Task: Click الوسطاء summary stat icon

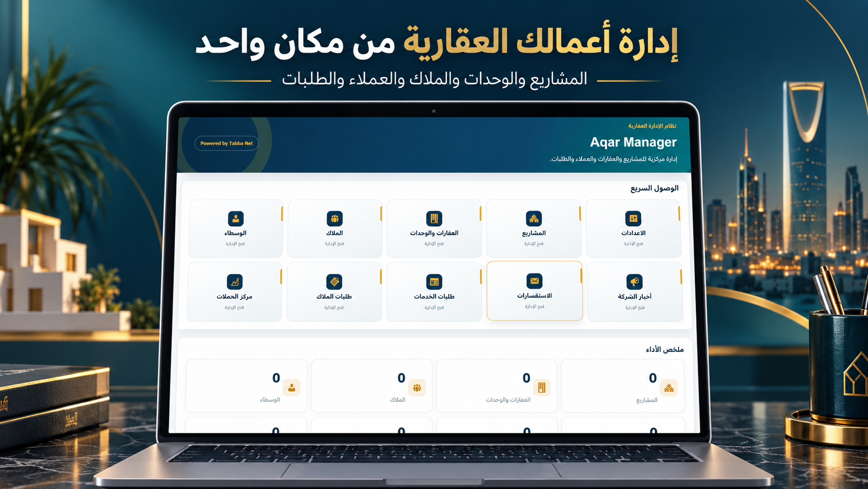Action: (292, 388)
